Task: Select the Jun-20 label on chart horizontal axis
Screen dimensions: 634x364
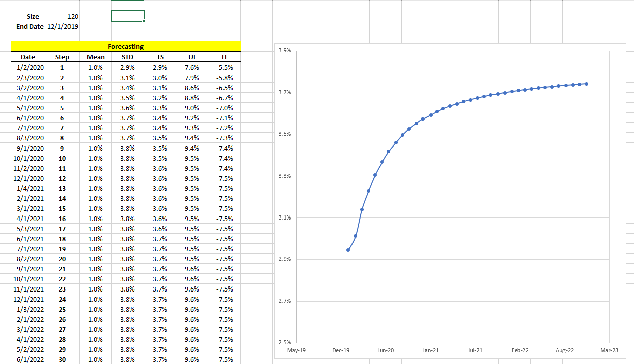Action: pyautogui.click(x=386, y=350)
